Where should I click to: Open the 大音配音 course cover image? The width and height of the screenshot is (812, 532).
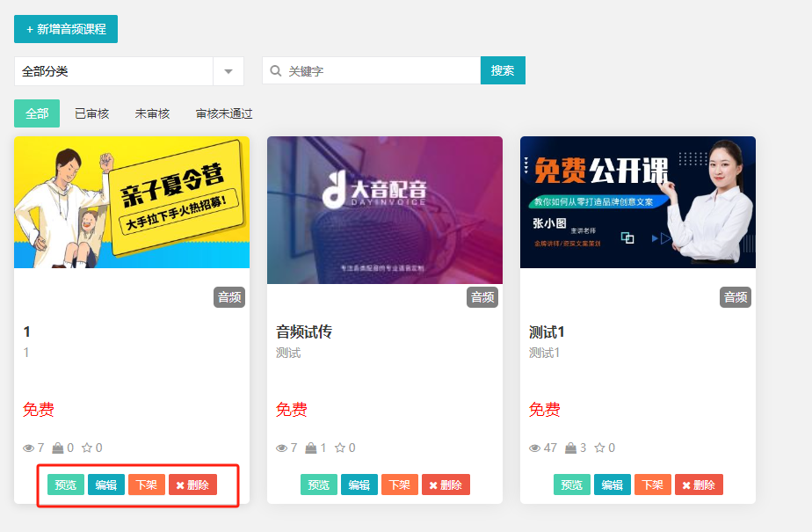385,210
